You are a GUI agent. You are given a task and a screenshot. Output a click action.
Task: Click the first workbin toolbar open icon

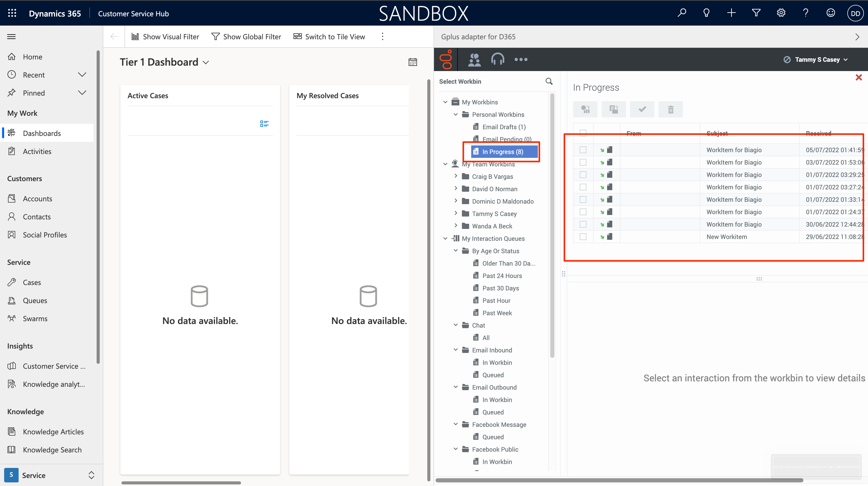585,109
